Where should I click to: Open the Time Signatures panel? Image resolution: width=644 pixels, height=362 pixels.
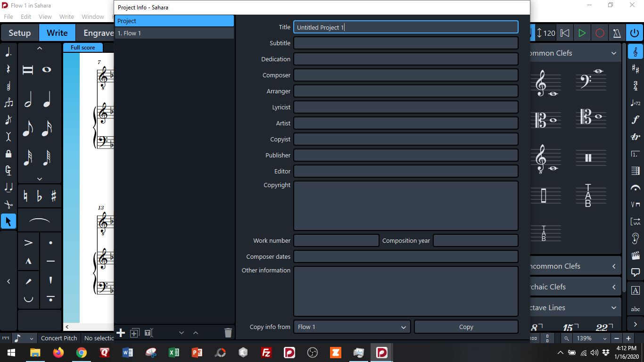(x=636, y=86)
